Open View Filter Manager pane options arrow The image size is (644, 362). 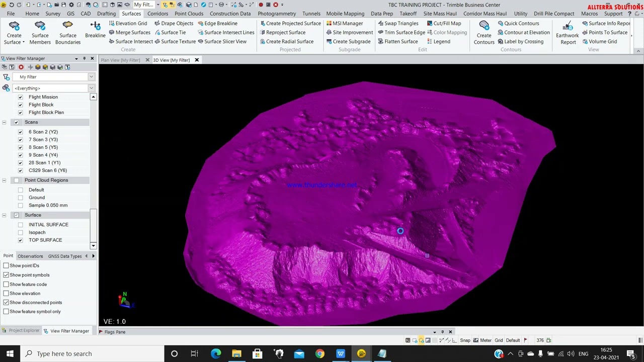click(76, 59)
